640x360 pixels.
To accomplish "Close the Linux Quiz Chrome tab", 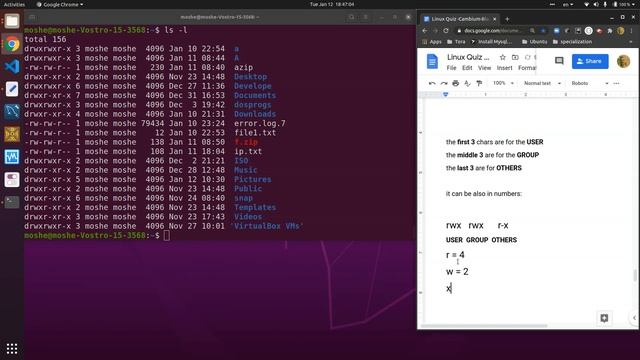I will pyautogui.click(x=495, y=19).
